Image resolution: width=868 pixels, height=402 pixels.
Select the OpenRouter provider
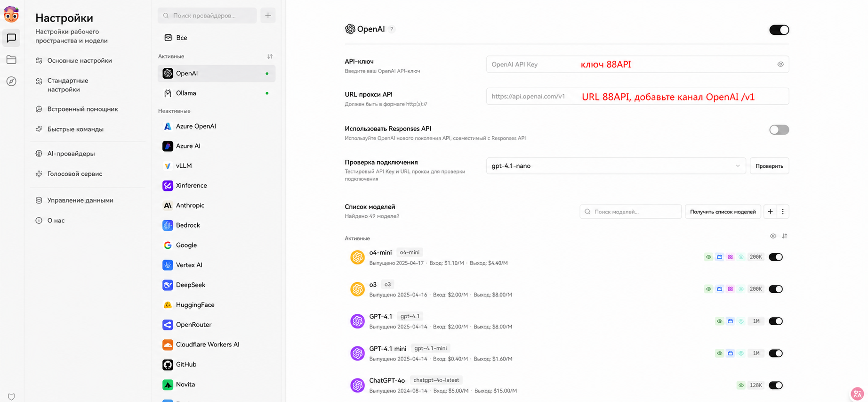point(217,325)
